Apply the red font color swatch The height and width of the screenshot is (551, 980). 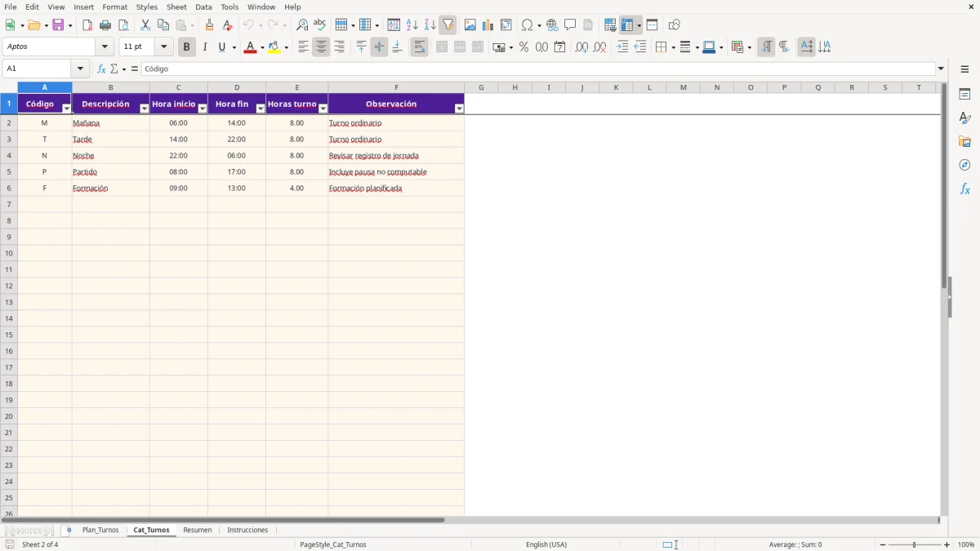[250, 47]
